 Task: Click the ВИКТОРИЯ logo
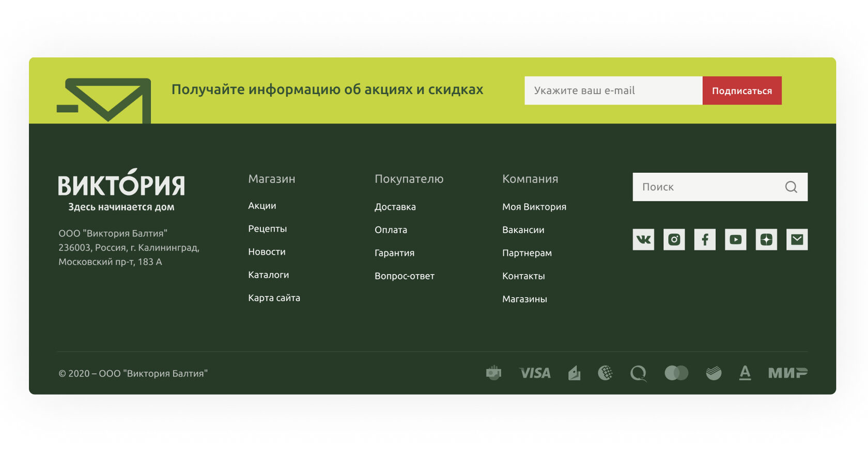[121, 183]
